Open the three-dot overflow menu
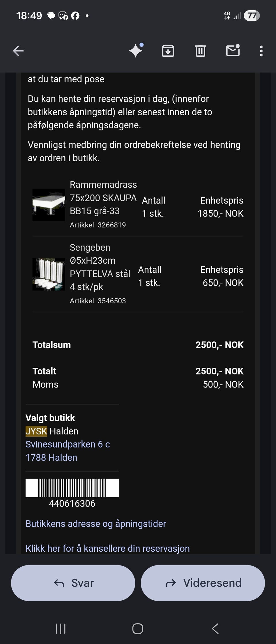276x644 pixels. [261, 51]
